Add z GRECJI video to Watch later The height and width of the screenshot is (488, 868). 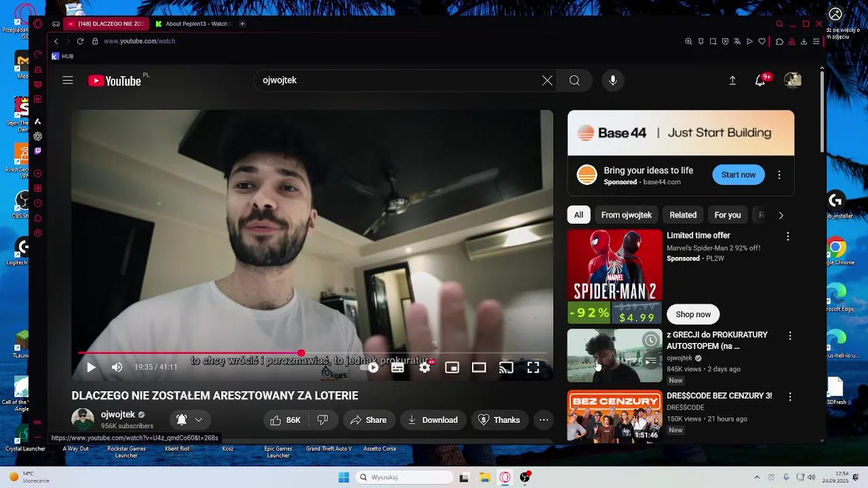(650, 340)
